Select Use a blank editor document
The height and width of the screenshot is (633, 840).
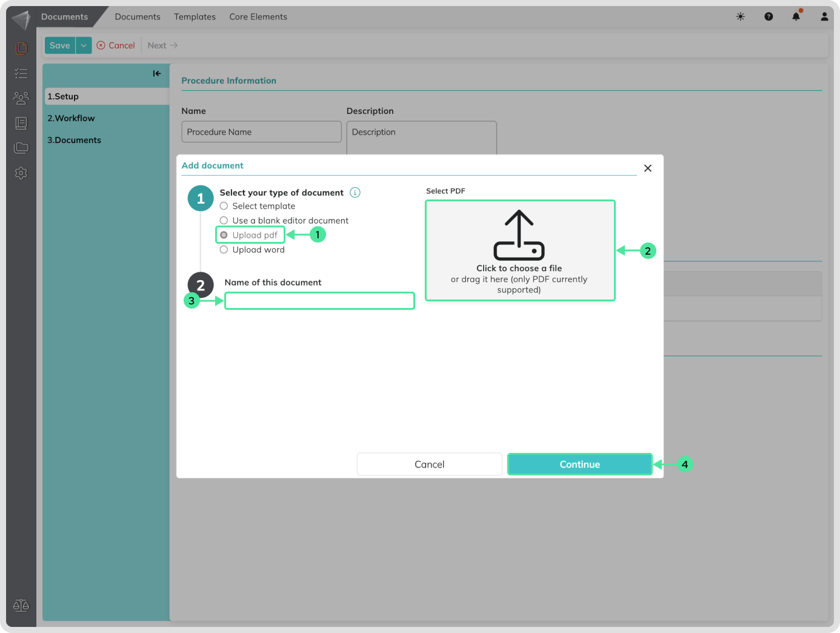tap(224, 221)
